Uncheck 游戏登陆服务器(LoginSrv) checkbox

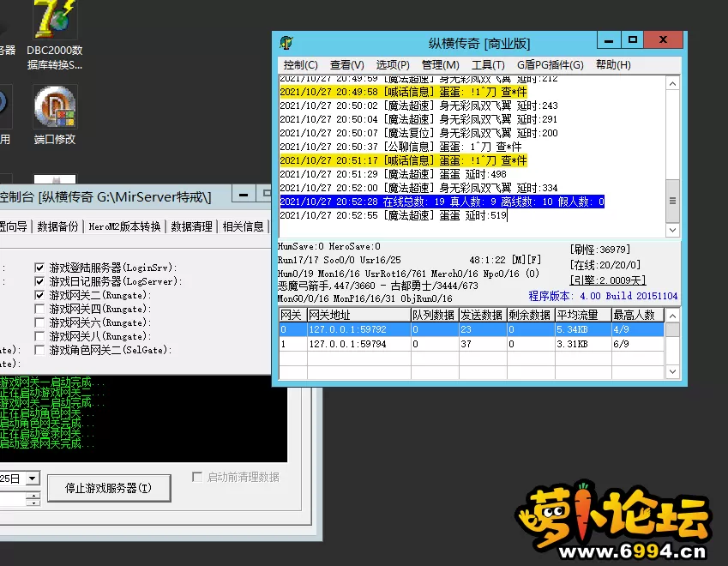tap(39, 268)
